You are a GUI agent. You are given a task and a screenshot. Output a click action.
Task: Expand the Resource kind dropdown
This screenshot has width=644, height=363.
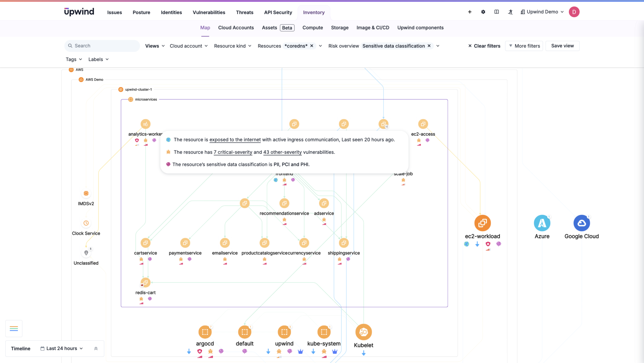click(233, 46)
